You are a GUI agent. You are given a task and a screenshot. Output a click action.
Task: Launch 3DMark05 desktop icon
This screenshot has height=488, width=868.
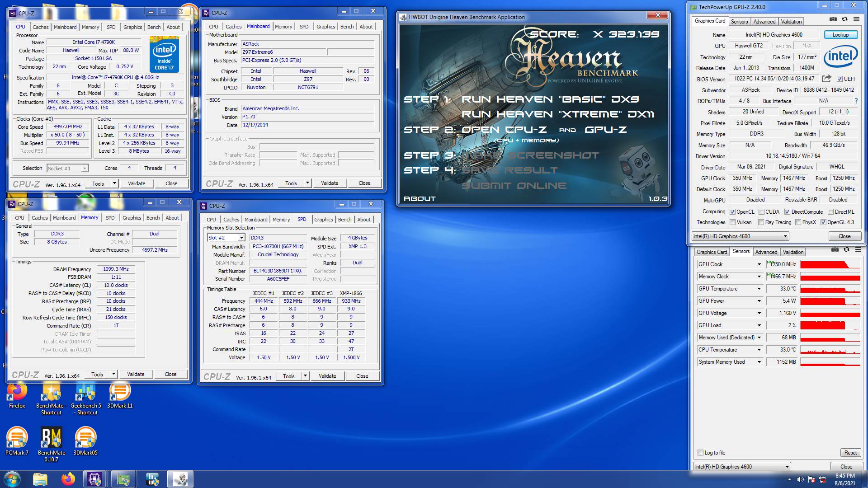[x=85, y=441]
